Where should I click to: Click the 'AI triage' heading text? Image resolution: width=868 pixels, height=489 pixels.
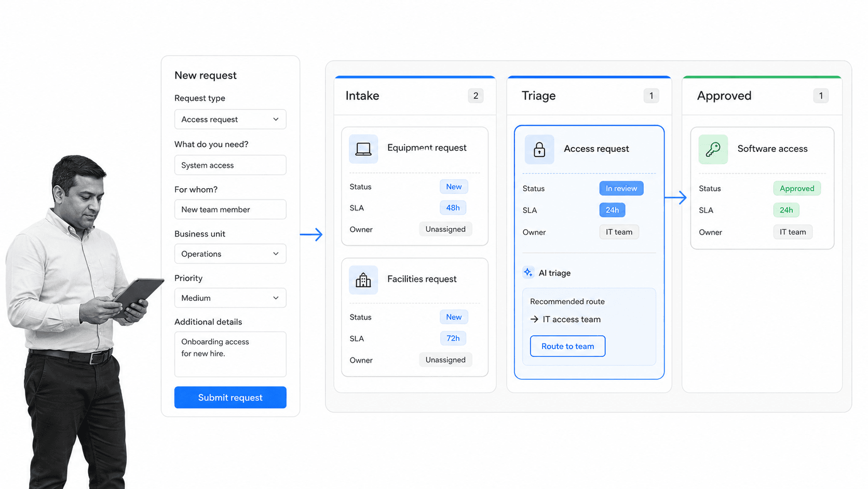(554, 273)
